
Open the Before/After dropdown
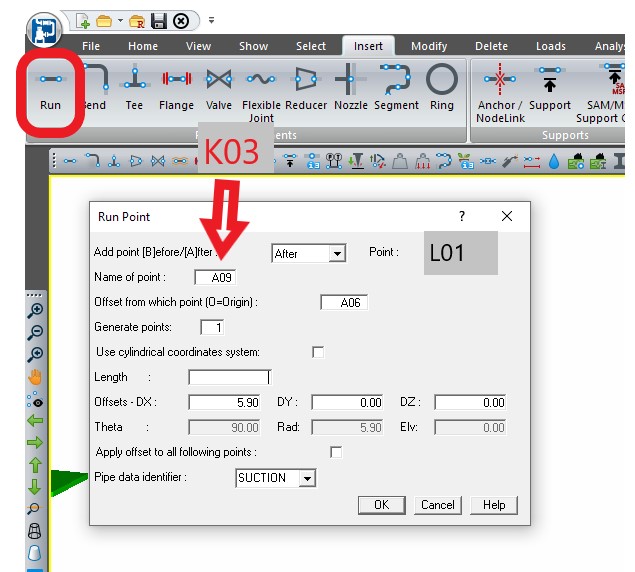(337, 254)
